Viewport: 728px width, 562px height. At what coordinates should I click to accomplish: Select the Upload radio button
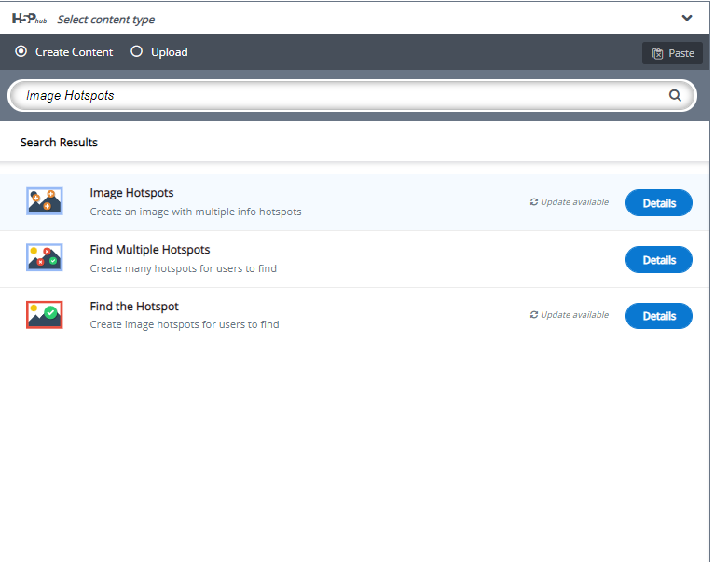coord(137,52)
